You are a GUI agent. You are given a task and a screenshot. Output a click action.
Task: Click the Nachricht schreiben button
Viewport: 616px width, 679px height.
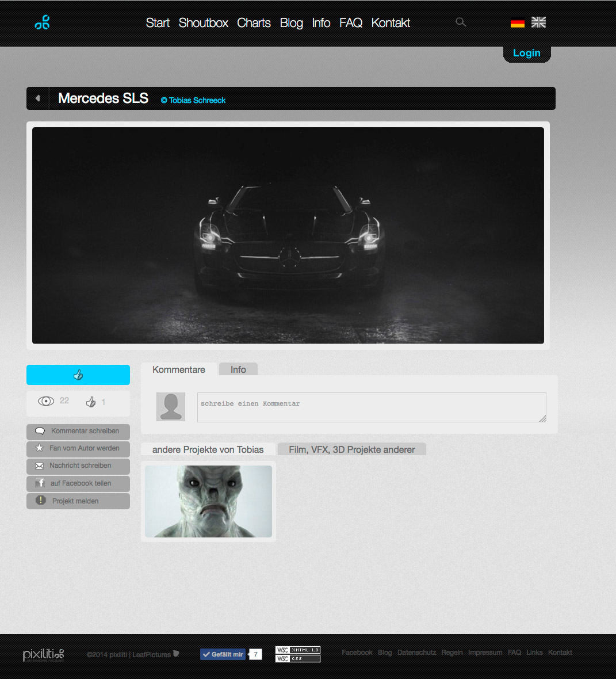coord(78,466)
